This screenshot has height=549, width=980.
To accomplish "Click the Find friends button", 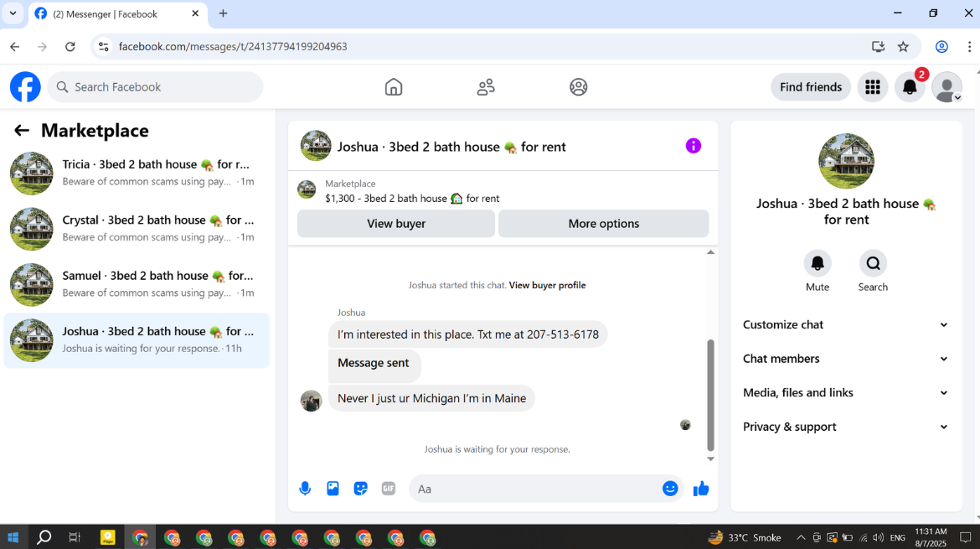I will tap(811, 87).
